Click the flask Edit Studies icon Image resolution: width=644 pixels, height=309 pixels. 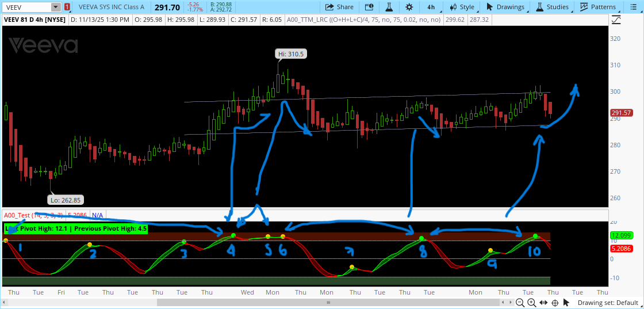tap(389, 7)
